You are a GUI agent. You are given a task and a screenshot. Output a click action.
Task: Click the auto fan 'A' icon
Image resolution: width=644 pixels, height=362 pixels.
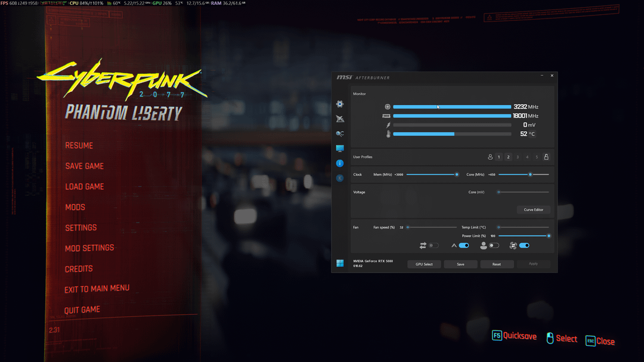coord(454,245)
